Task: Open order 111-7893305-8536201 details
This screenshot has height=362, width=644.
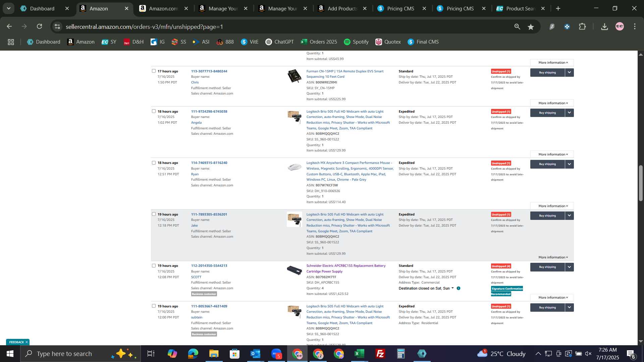Action: (209, 215)
